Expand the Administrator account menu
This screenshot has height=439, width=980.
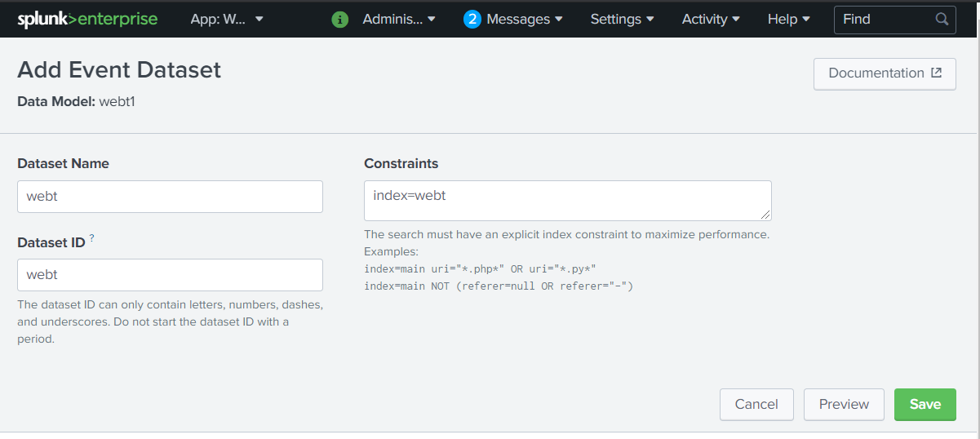tap(399, 20)
